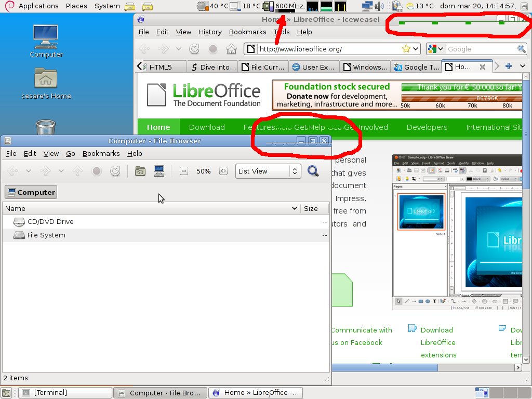Open URL bar history dropdown arrow
Viewport: 532px width, 399px height.
coord(416,49)
